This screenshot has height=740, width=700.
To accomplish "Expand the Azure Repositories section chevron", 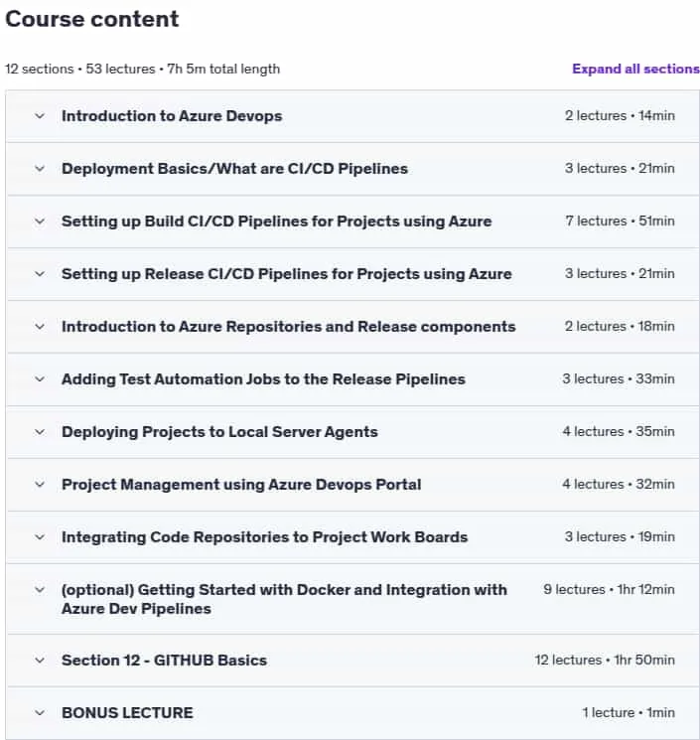I will (x=40, y=327).
